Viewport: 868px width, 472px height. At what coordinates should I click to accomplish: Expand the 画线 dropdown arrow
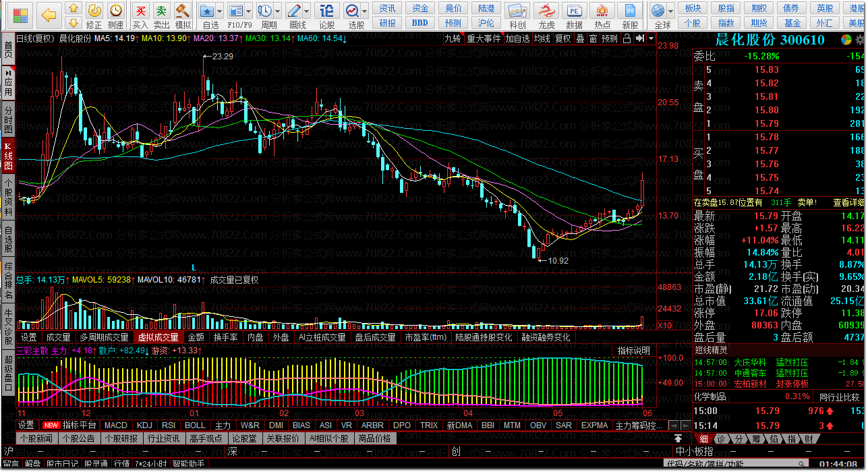pyautogui.click(x=306, y=11)
